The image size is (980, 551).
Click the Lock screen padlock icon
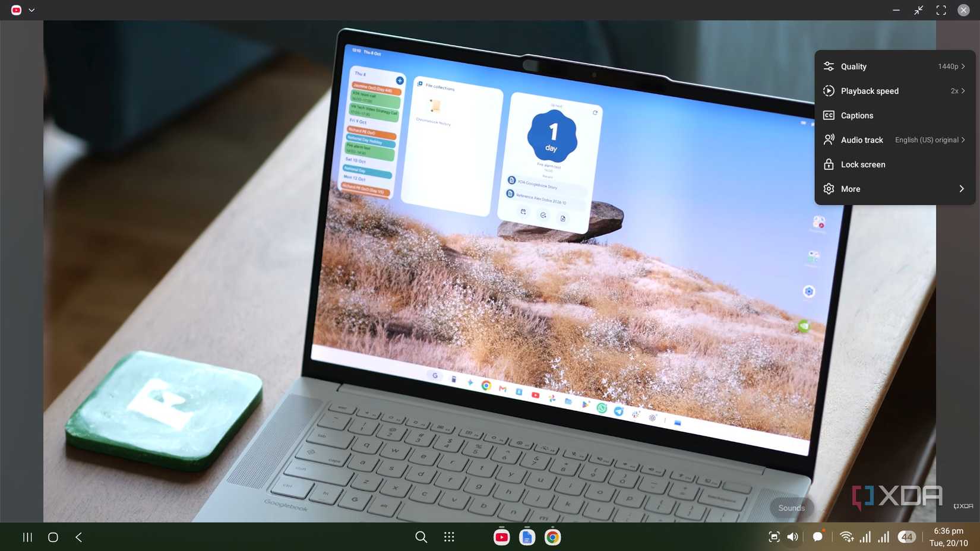pos(829,164)
